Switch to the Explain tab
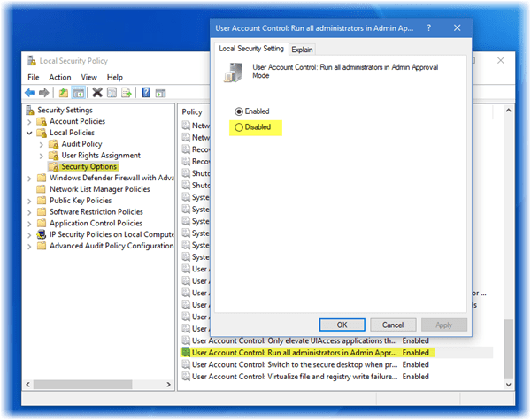The image size is (531, 420). (302, 50)
